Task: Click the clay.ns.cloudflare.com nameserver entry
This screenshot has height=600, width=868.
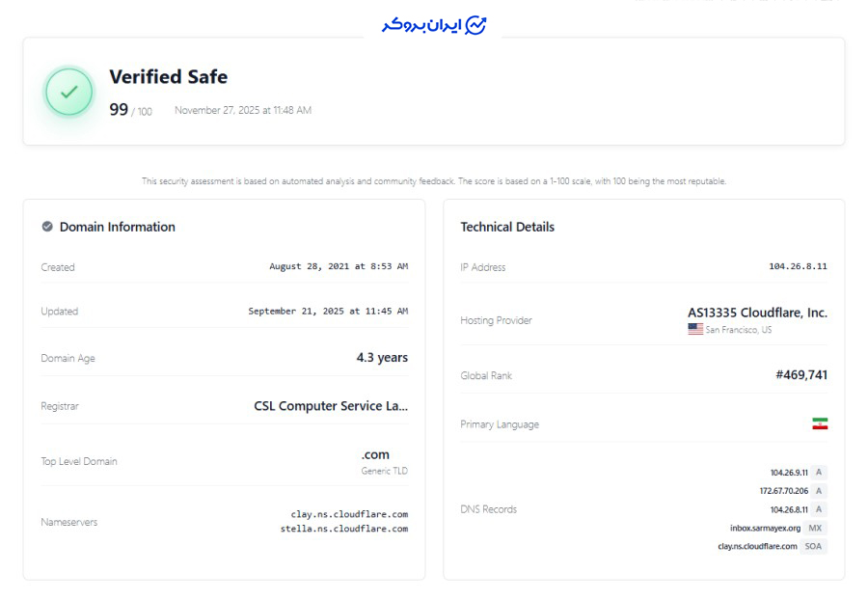Action: pyautogui.click(x=349, y=514)
